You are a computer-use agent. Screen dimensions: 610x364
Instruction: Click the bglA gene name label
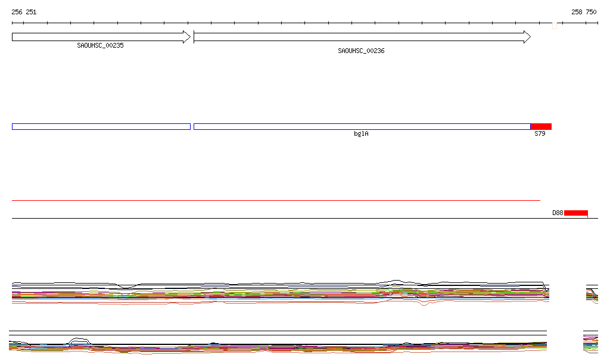361,134
